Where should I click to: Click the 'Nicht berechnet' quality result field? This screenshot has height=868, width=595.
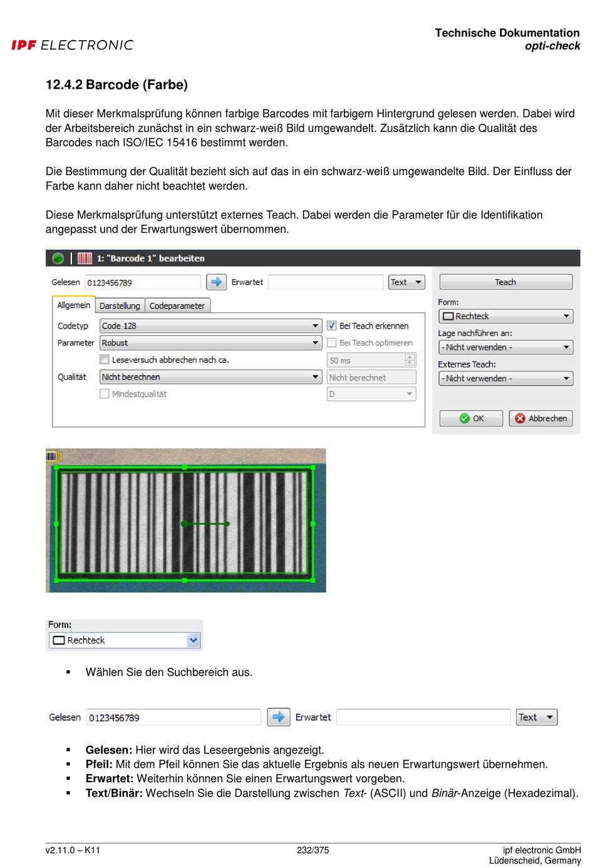click(371, 377)
